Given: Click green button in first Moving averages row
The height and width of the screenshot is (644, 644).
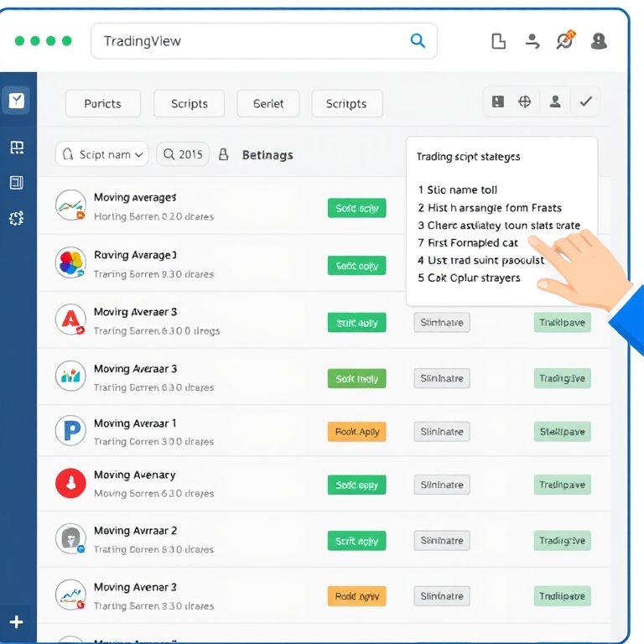Looking at the screenshot, I should (356, 208).
